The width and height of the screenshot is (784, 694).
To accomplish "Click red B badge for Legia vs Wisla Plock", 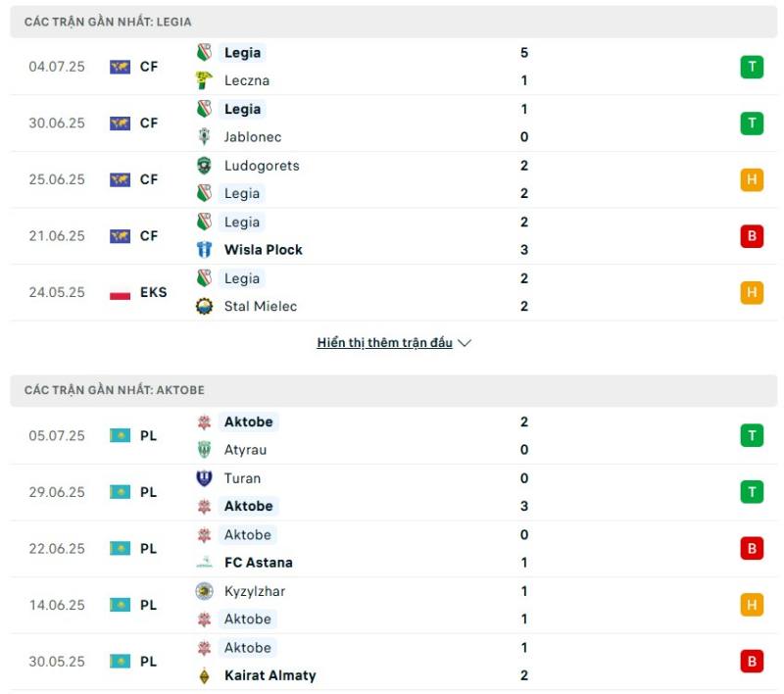I will point(752,236).
